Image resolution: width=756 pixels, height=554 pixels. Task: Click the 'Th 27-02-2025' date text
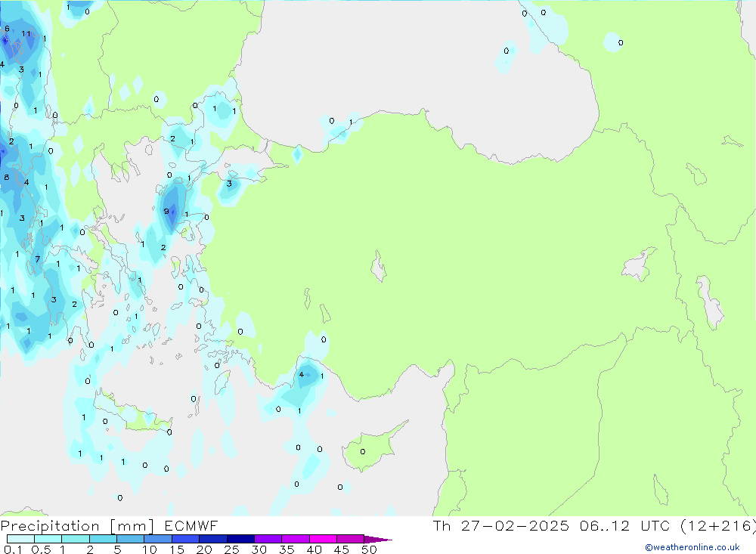tap(501, 526)
